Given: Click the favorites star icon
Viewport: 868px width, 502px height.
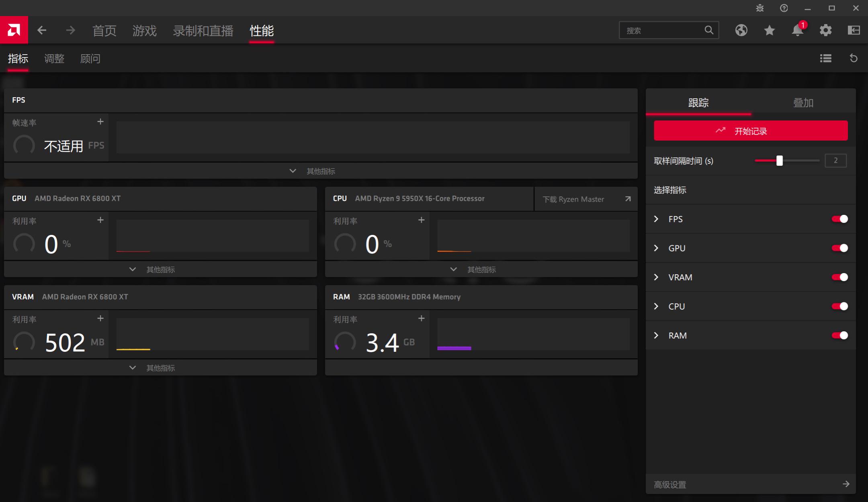Looking at the screenshot, I should (x=769, y=30).
